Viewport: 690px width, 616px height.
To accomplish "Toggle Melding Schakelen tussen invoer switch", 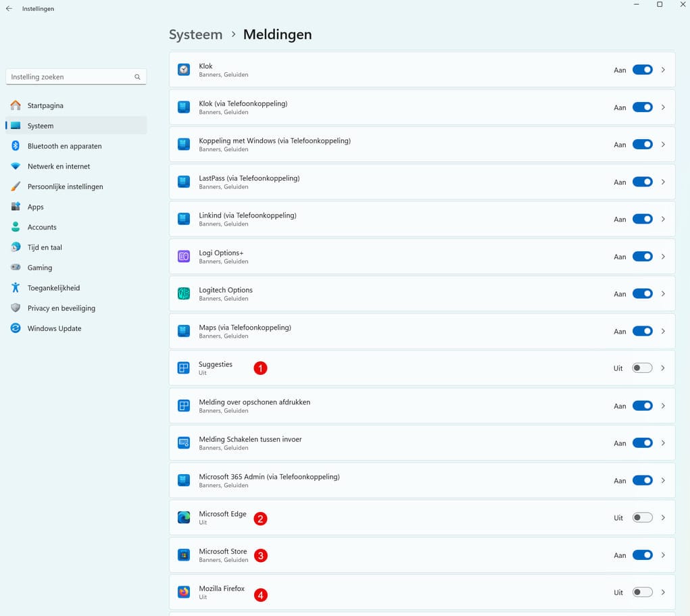I will coord(643,443).
